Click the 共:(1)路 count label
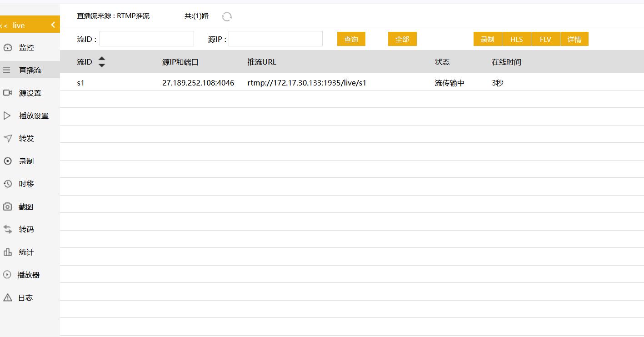The image size is (644, 337). pos(196,16)
